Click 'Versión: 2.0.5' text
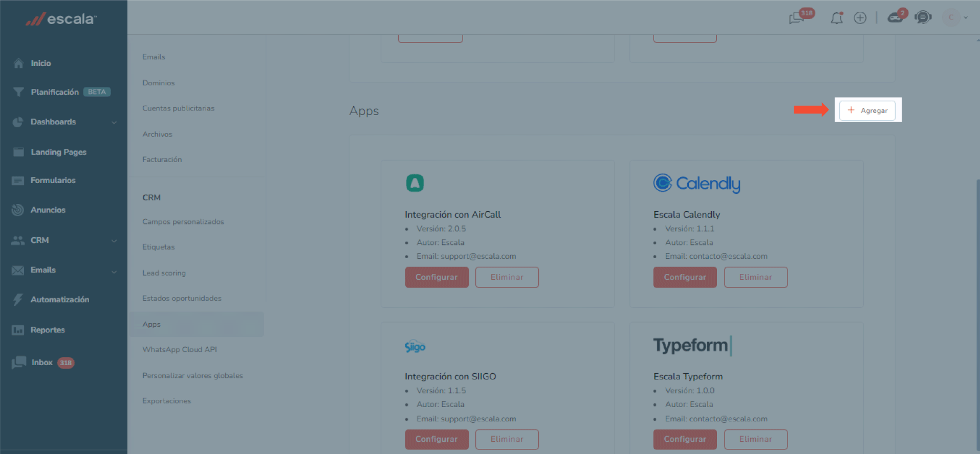Screen dimensions: 980x454 (x=441, y=229)
